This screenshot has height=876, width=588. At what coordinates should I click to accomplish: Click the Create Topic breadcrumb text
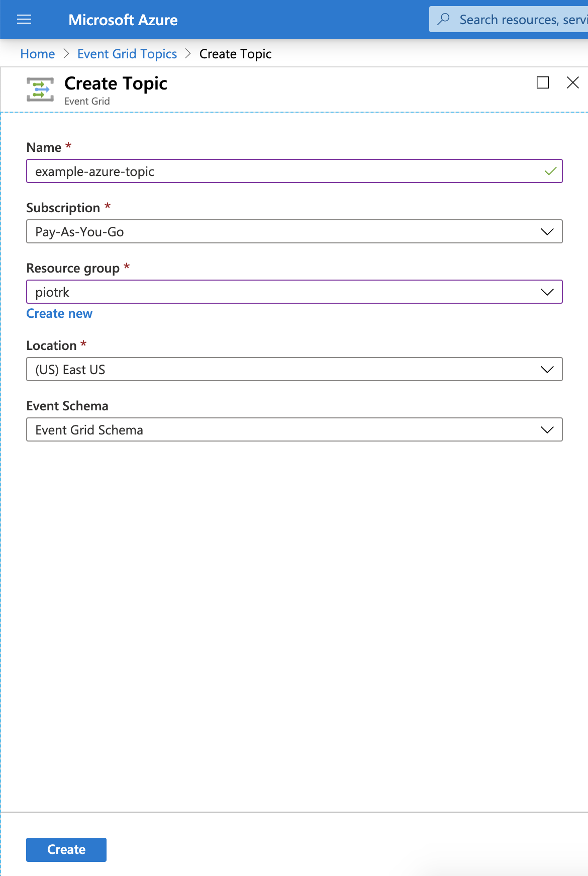pos(235,54)
